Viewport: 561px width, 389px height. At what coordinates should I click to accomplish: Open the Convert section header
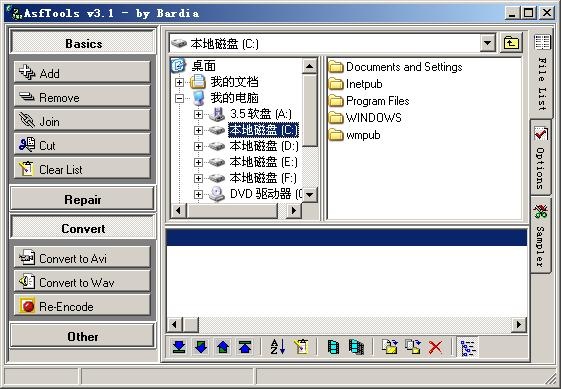[x=83, y=228]
